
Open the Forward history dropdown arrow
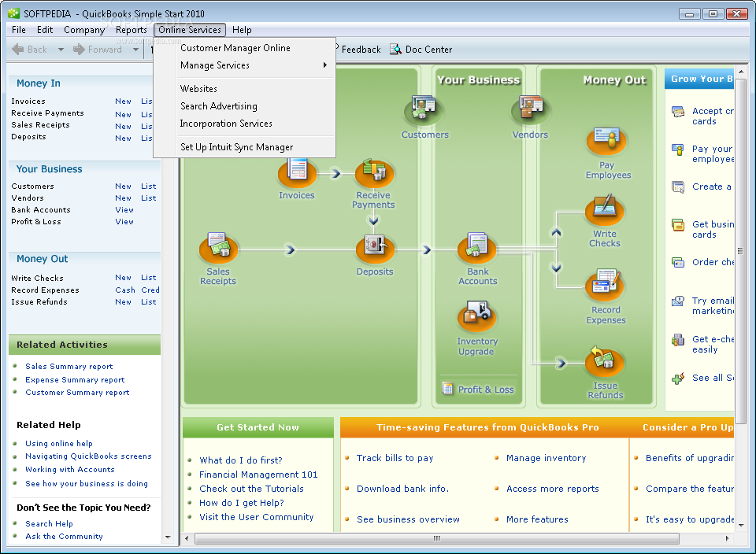click(136, 49)
